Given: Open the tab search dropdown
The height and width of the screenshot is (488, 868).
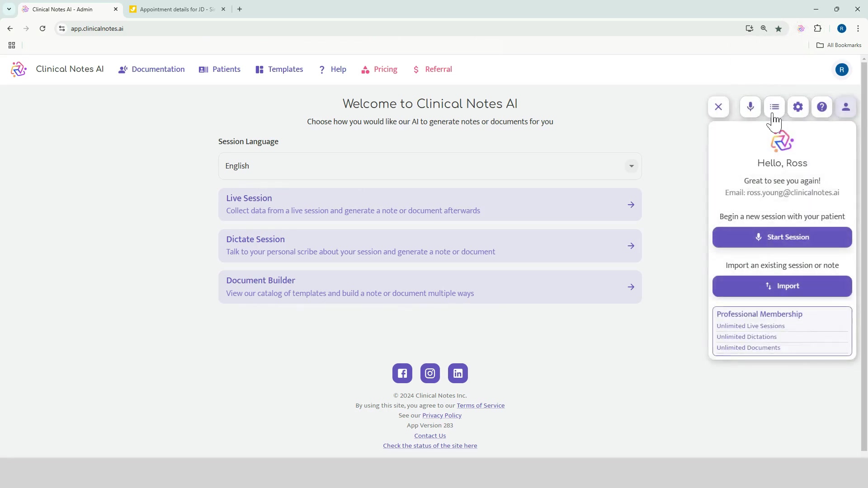Looking at the screenshot, I should [9, 9].
